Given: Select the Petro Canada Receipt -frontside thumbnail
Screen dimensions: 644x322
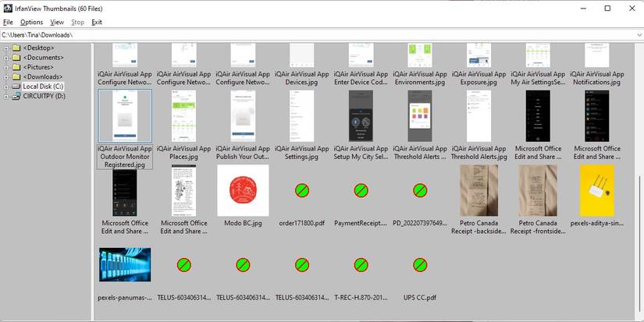Looking at the screenshot, I should point(538,190).
